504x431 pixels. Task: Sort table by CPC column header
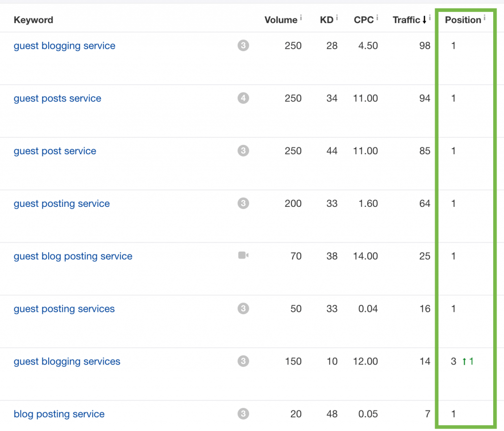coord(364,20)
